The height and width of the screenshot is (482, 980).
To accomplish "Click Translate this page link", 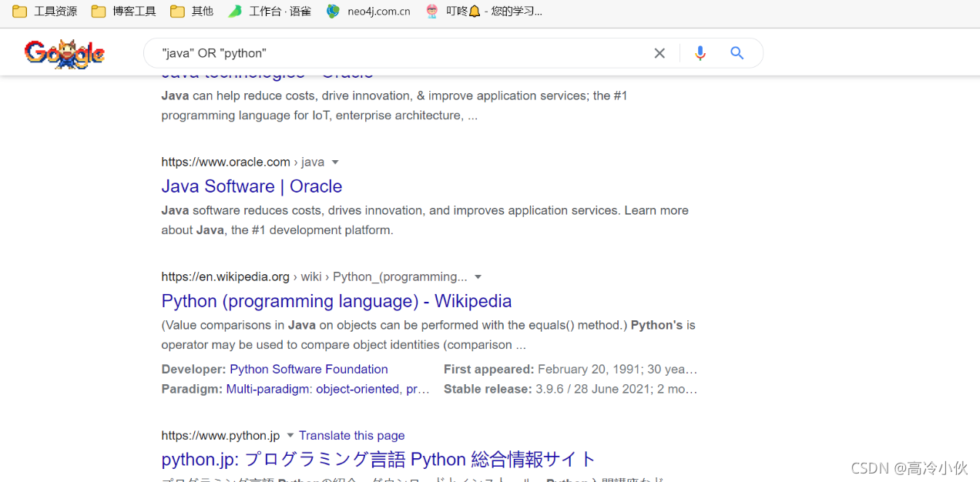I will (351, 436).
